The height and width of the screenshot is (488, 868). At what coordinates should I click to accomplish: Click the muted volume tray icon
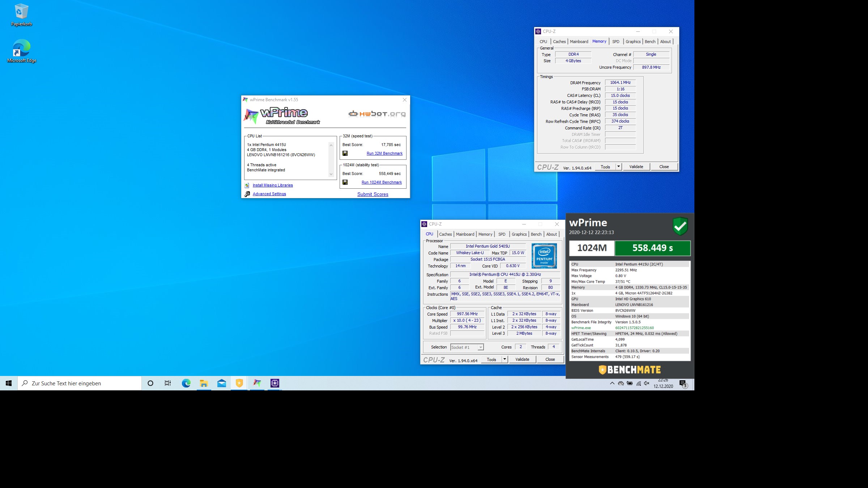[x=647, y=383]
